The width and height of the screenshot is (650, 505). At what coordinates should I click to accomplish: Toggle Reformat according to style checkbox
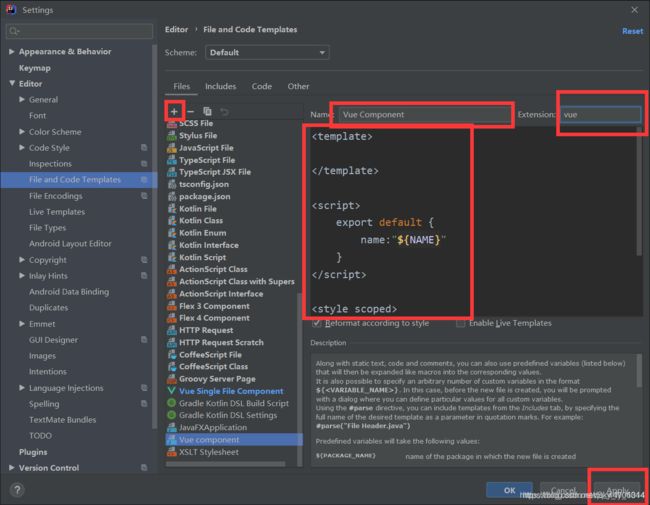point(316,323)
